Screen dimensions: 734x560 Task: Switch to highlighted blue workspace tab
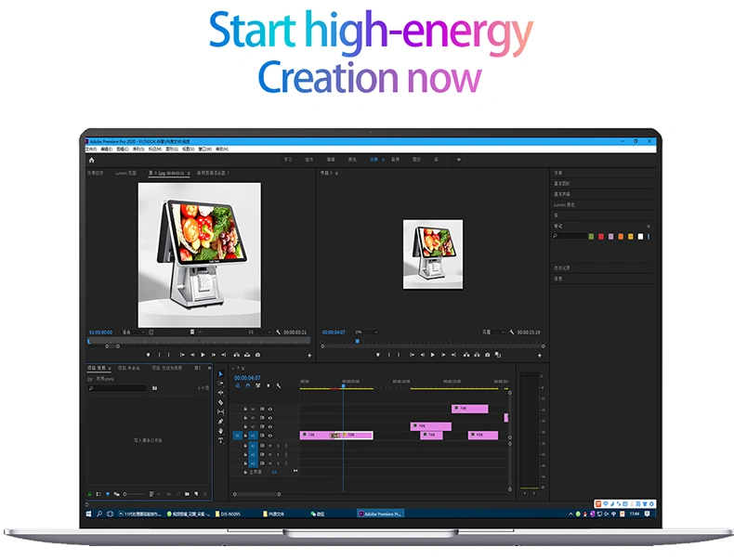(374, 160)
